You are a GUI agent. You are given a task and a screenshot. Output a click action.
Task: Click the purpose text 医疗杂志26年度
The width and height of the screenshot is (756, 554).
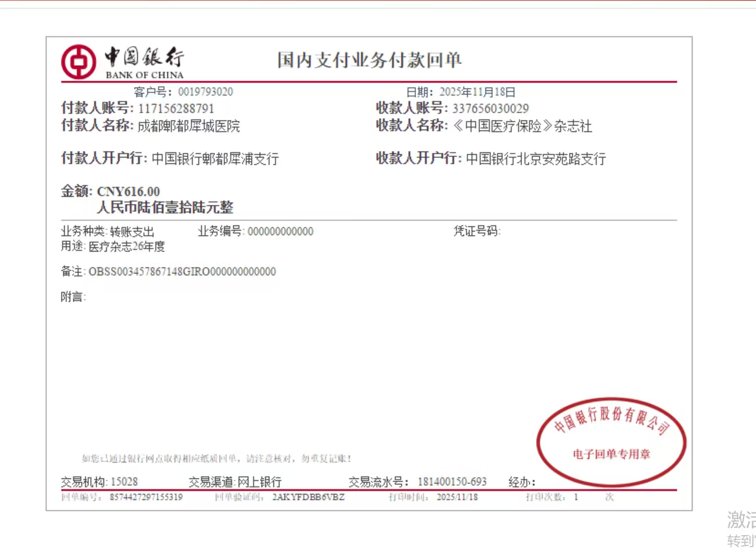[x=127, y=247]
